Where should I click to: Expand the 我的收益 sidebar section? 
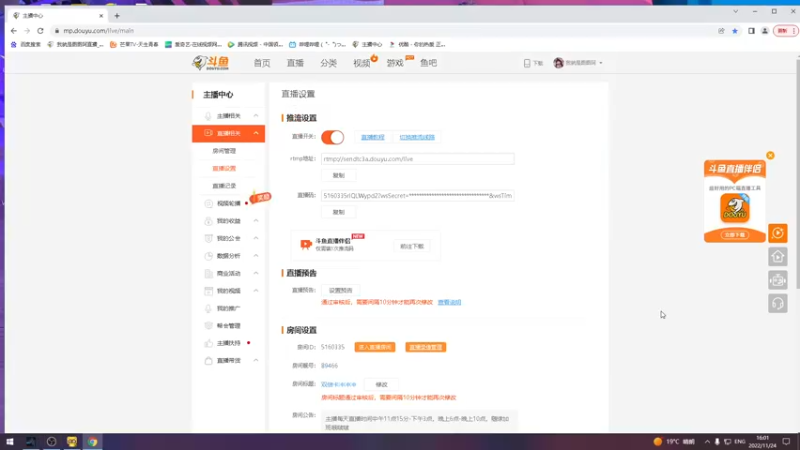256,221
